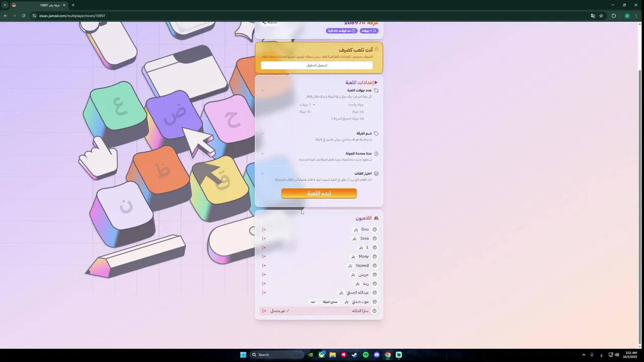Screen dimensions: 644x362
Task: Open Spotify from the taskbar
Action: point(366,354)
